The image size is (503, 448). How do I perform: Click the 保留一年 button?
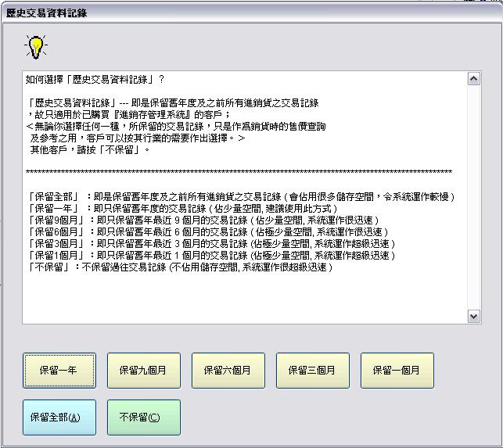click(59, 371)
